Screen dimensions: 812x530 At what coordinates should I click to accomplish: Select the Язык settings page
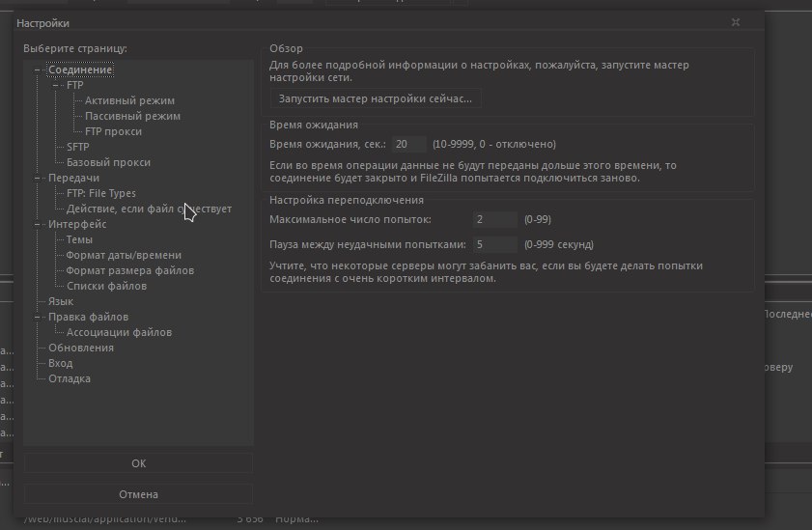tap(61, 301)
